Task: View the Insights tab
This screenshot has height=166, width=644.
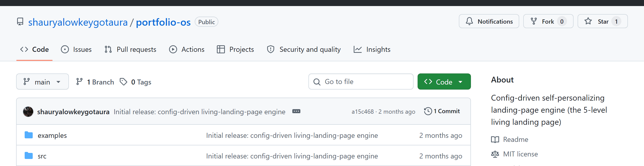Action: 372,49
